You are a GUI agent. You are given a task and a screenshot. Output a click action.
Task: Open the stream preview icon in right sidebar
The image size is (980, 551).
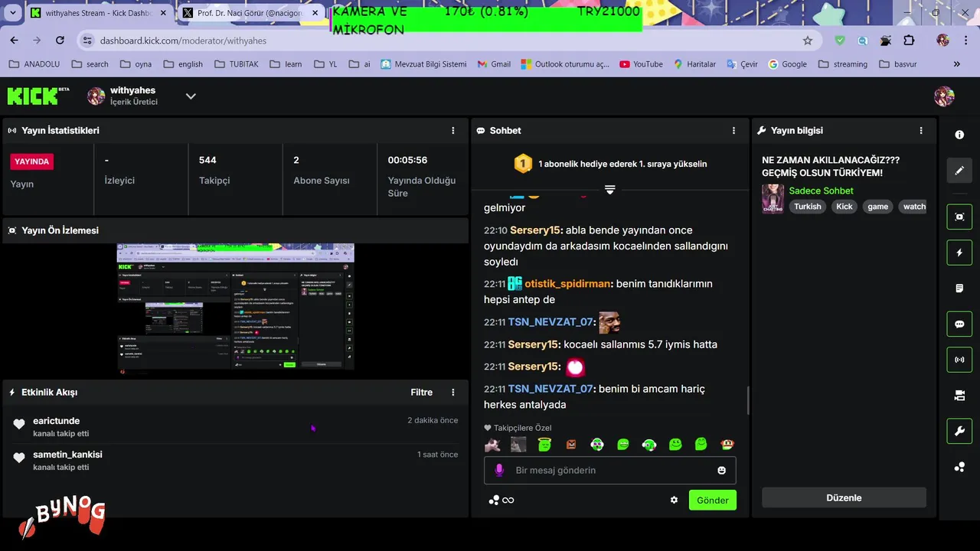pyautogui.click(x=959, y=217)
